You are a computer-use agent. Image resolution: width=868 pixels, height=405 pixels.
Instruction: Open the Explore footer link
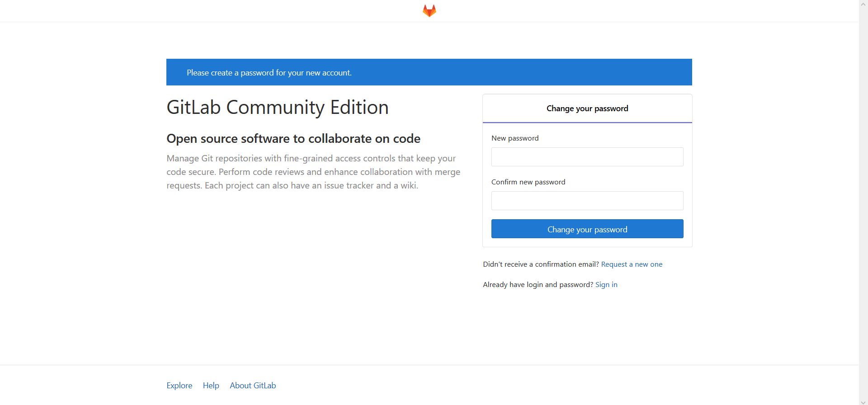179,386
